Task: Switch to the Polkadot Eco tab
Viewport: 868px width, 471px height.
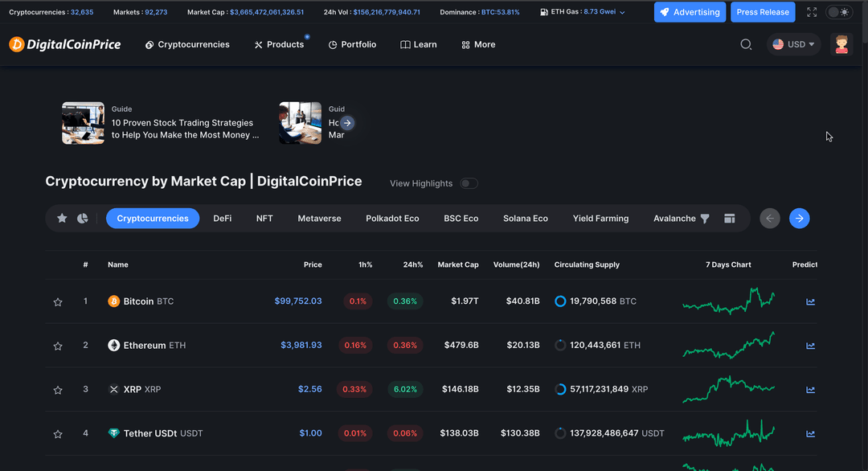Action: 392,218
